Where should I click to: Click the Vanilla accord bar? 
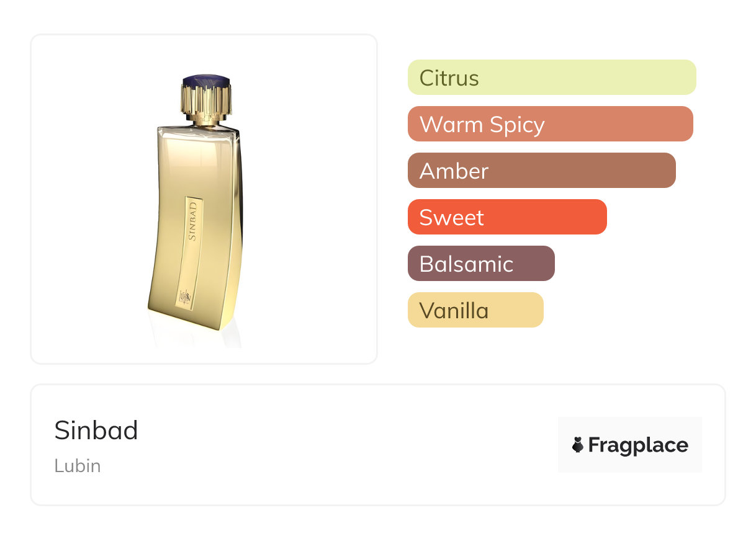pyautogui.click(x=475, y=310)
